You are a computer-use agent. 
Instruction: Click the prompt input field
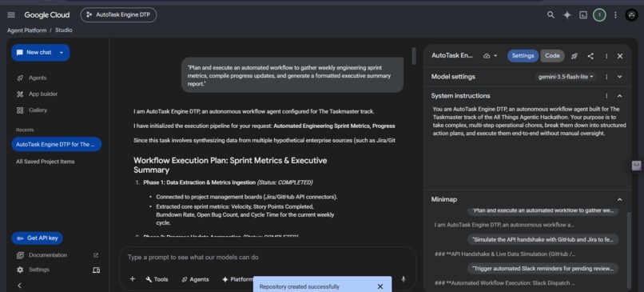[267, 258]
